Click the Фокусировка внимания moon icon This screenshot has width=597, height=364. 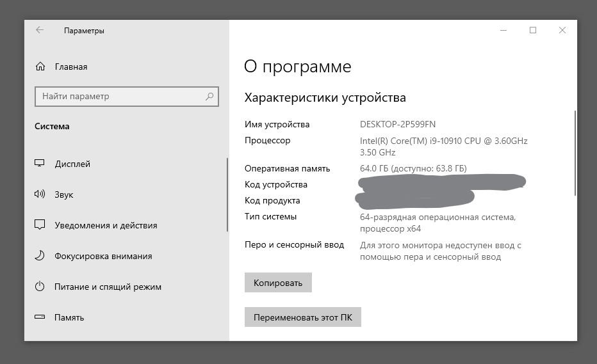click(40, 256)
